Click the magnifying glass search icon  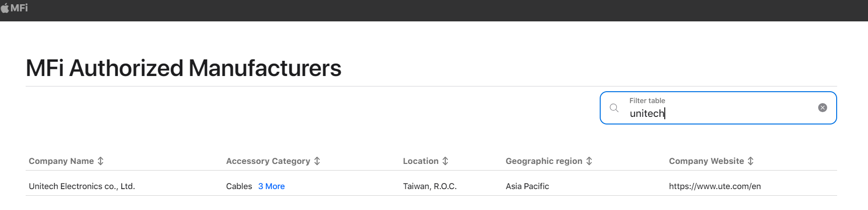(x=614, y=108)
